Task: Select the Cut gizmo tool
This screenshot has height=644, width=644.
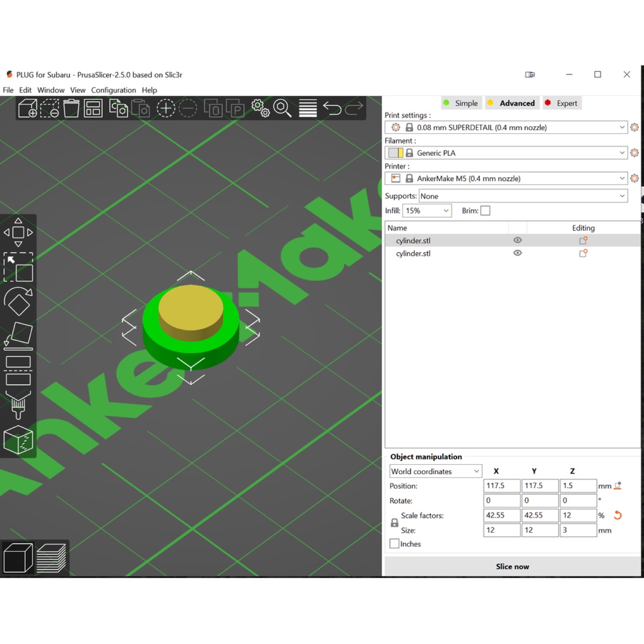Action: click(18, 370)
